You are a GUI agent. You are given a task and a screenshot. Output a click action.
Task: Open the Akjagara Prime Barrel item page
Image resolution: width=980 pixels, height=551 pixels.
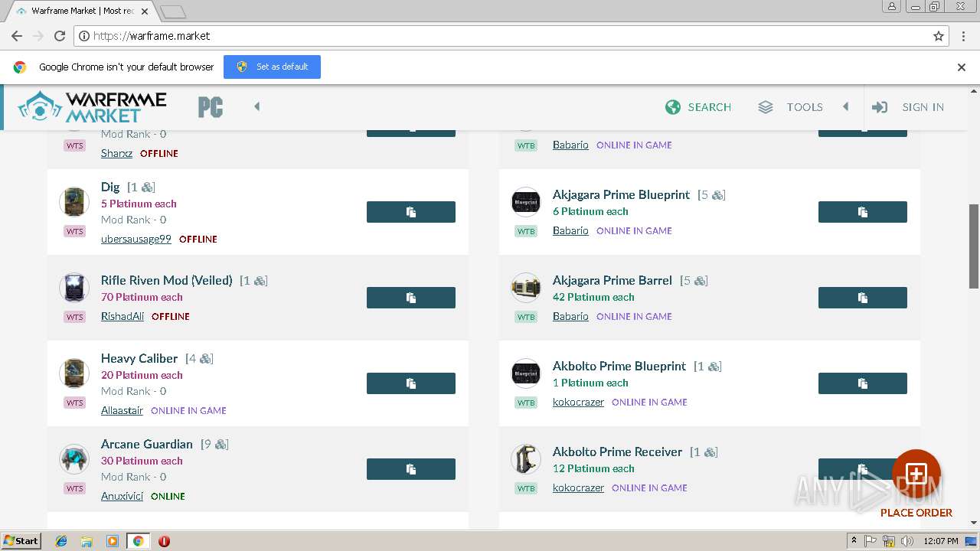[612, 280]
